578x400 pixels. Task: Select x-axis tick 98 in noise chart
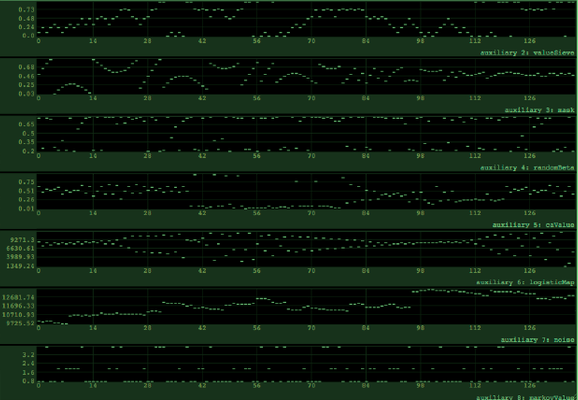click(420, 328)
